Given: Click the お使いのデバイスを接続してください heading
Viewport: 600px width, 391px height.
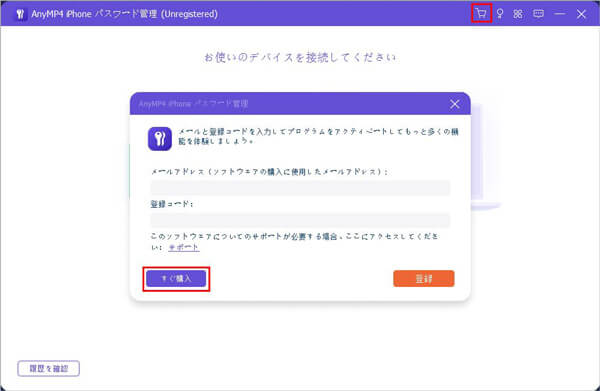Looking at the screenshot, I should pos(300,57).
